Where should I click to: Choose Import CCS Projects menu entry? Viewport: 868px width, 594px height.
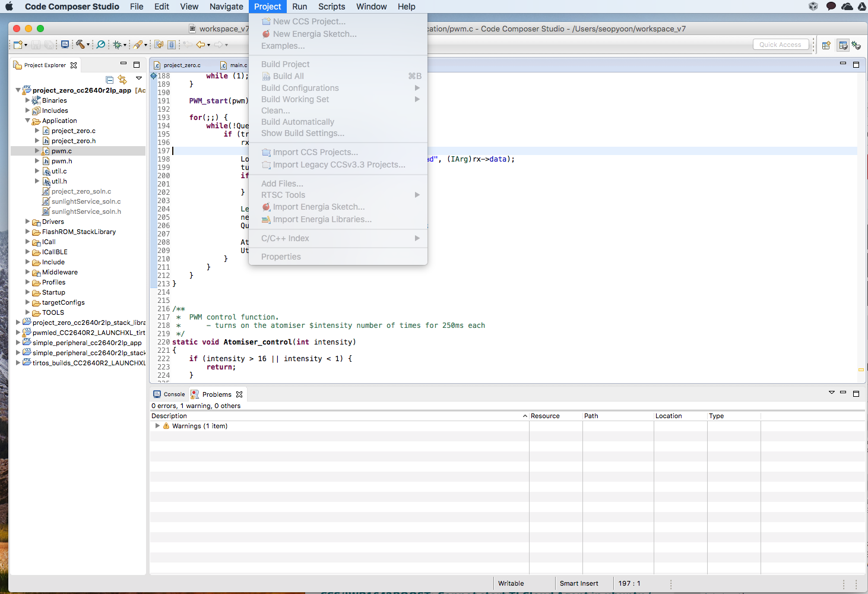(x=315, y=152)
